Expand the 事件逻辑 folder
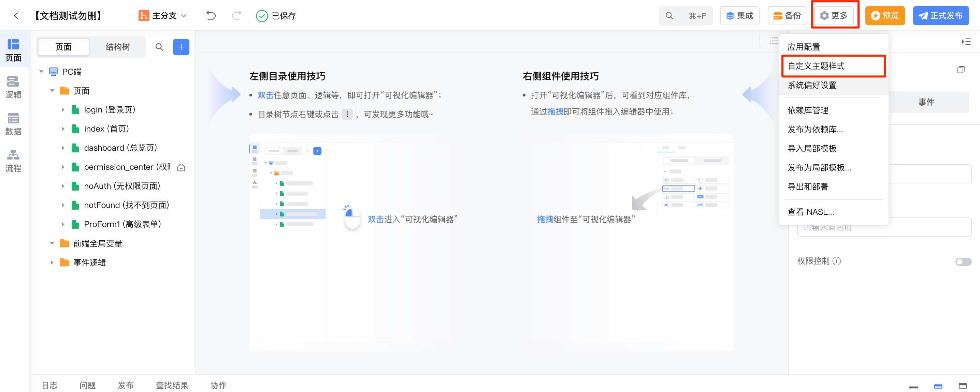This screenshot has height=392, width=980. tap(52, 262)
